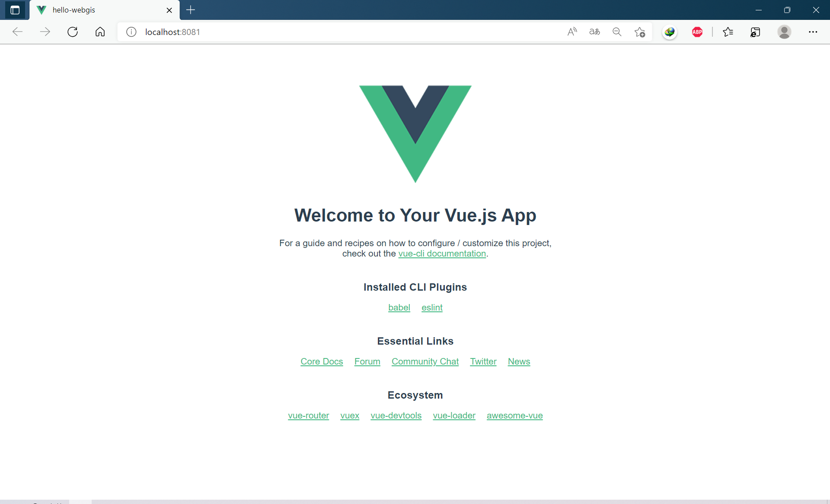Add page to favorites star icon
The image size is (830, 504).
click(x=640, y=32)
